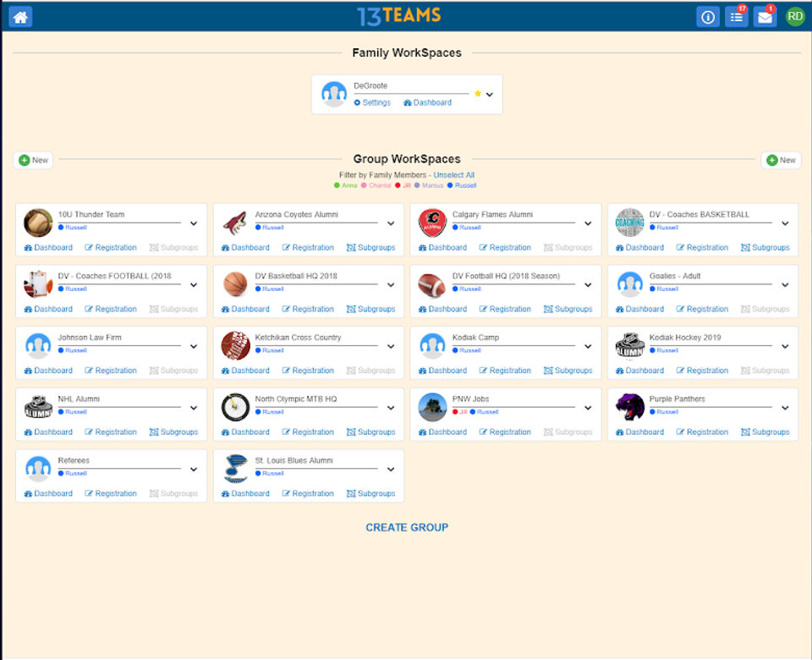Toggle the Marcus family member filter

point(429,185)
